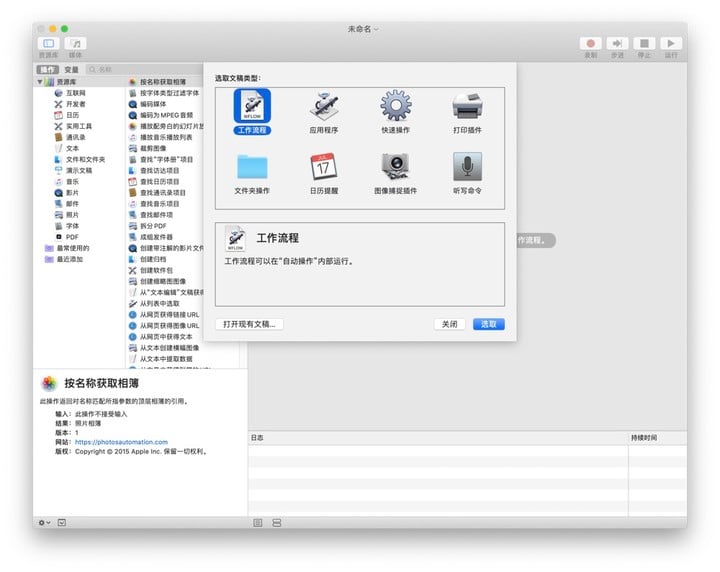The height and width of the screenshot is (572, 720).
Task: Open the gear action menu at bottom left
Action: (44, 522)
